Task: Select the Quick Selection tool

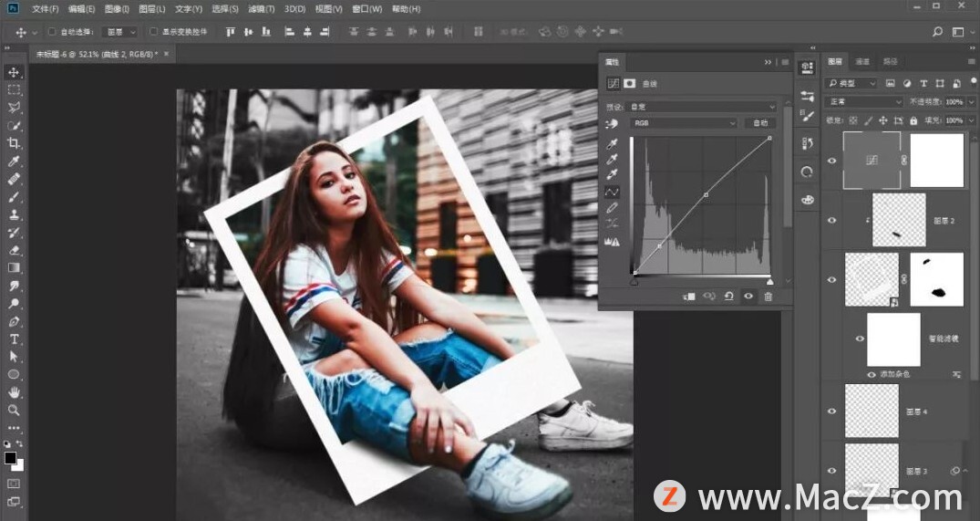Action: [14, 125]
